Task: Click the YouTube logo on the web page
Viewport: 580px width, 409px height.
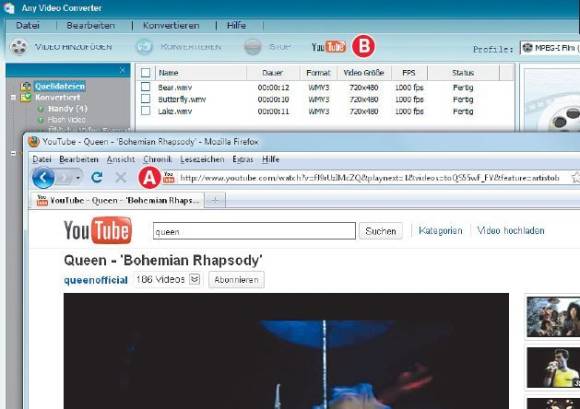Action: [x=98, y=230]
